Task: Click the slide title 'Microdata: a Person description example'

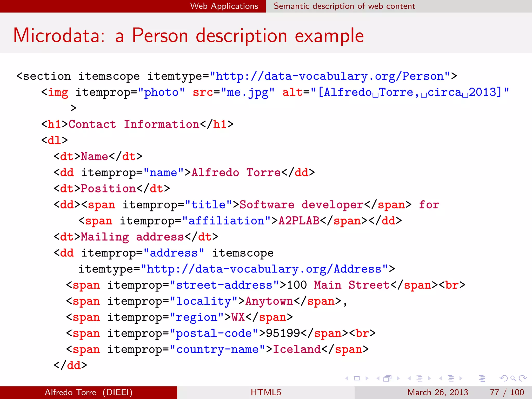Action: (189, 35)
